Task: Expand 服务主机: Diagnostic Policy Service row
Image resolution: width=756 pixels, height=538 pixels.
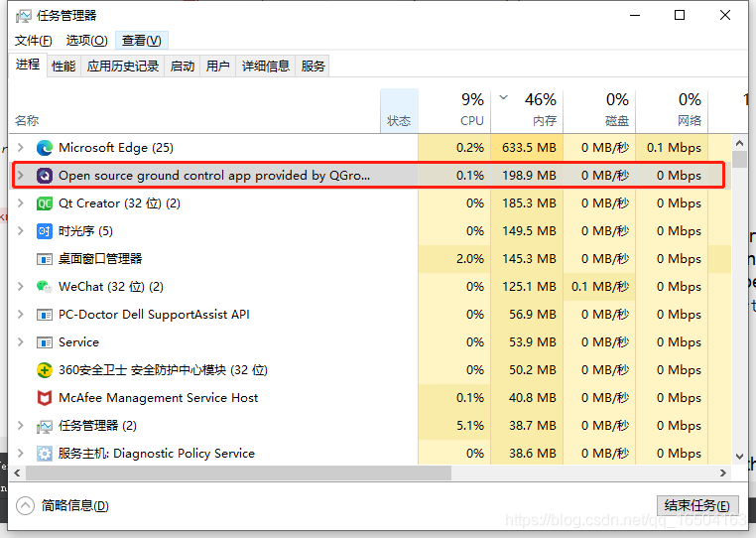Action: pos(20,453)
